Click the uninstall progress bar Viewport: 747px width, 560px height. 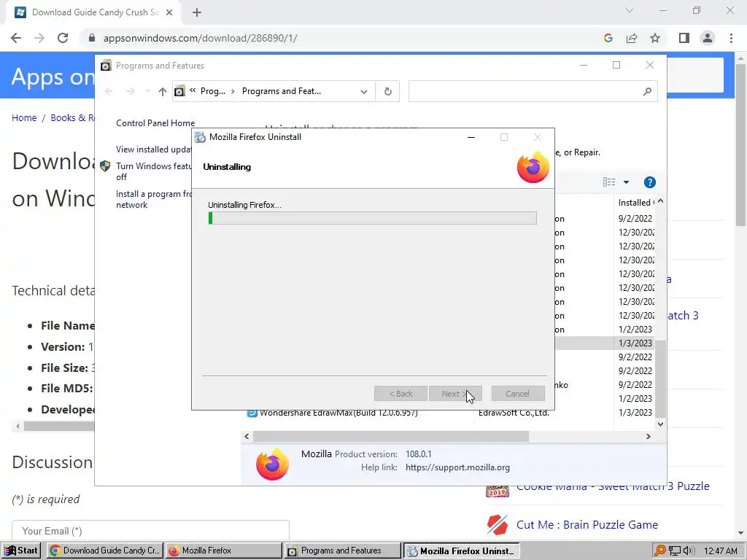[372, 218]
